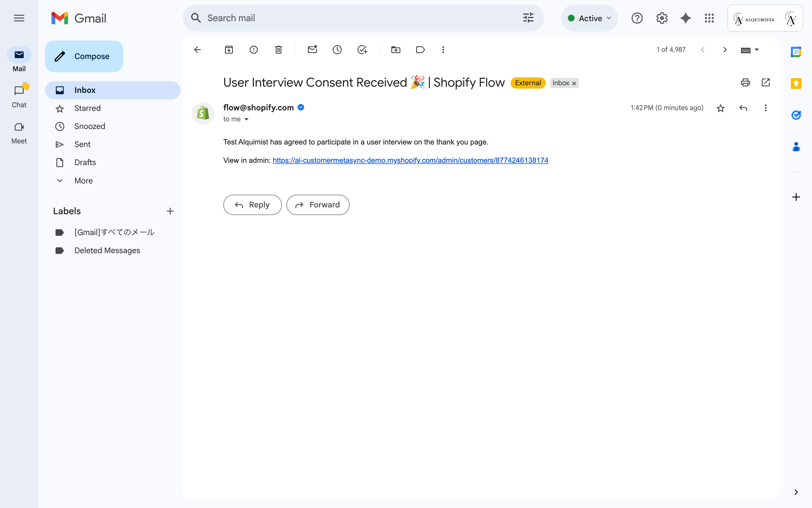Open Google Keep side panel
Viewport: 812px width, 508px height.
796,83
